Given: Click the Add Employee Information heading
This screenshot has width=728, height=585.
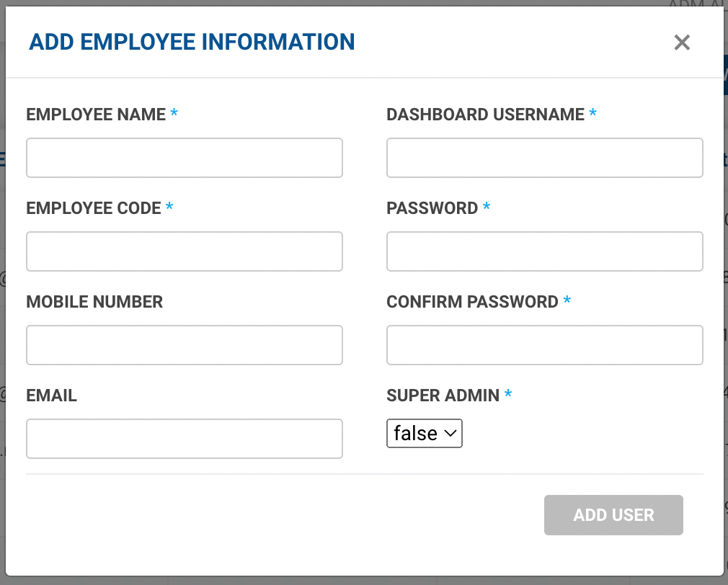Looking at the screenshot, I should tap(192, 42).
